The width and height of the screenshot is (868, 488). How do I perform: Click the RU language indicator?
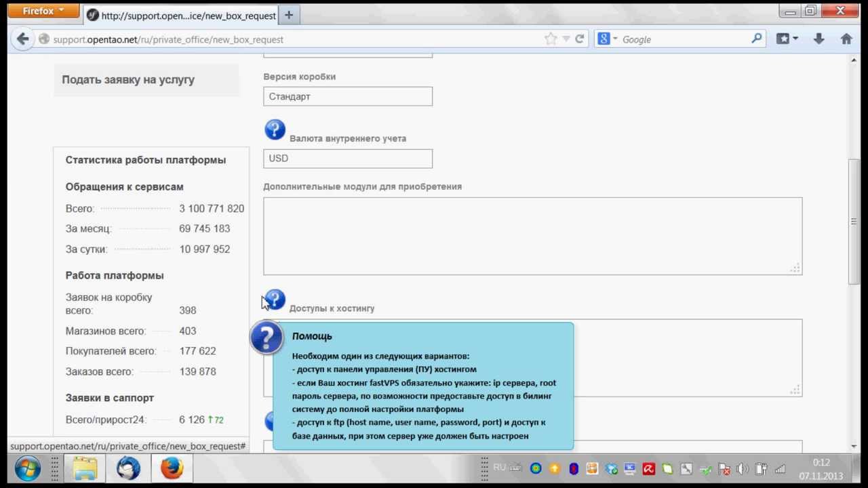[x=499, y=468]
